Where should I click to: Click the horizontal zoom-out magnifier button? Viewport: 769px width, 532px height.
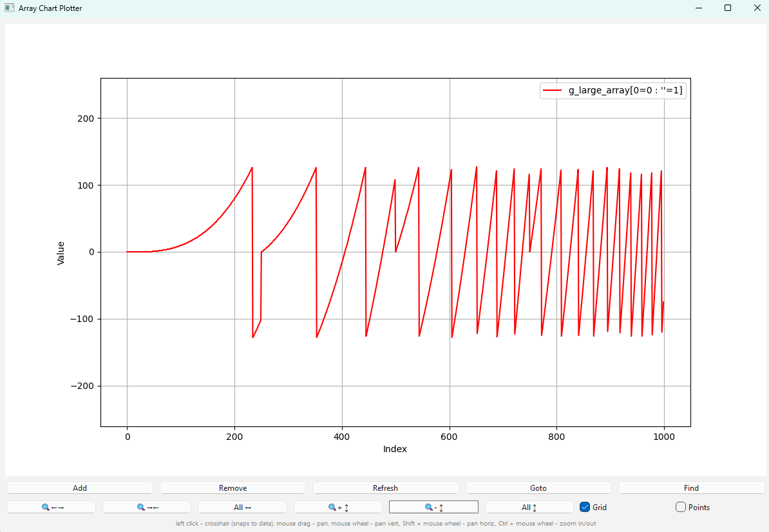pos(147,508)
